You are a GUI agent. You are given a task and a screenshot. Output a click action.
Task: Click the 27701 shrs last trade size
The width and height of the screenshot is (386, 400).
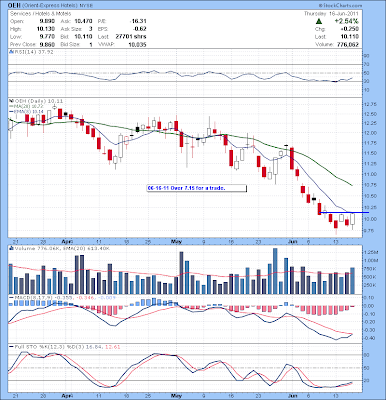[x=131, y=37]
